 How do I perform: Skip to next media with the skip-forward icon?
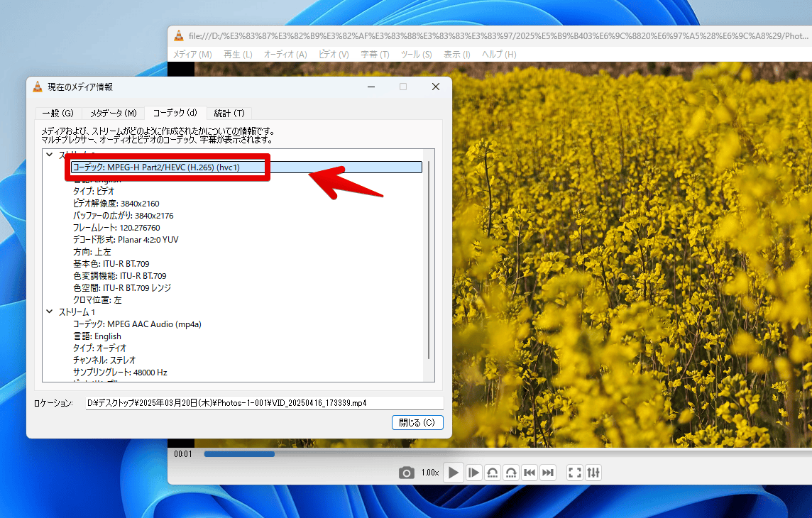click(547, 473)
